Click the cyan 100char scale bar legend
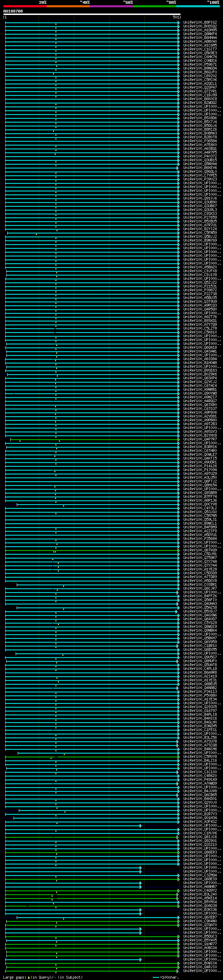Image resolution: width=223 pixels, height=980 pixels. point(155,977)
